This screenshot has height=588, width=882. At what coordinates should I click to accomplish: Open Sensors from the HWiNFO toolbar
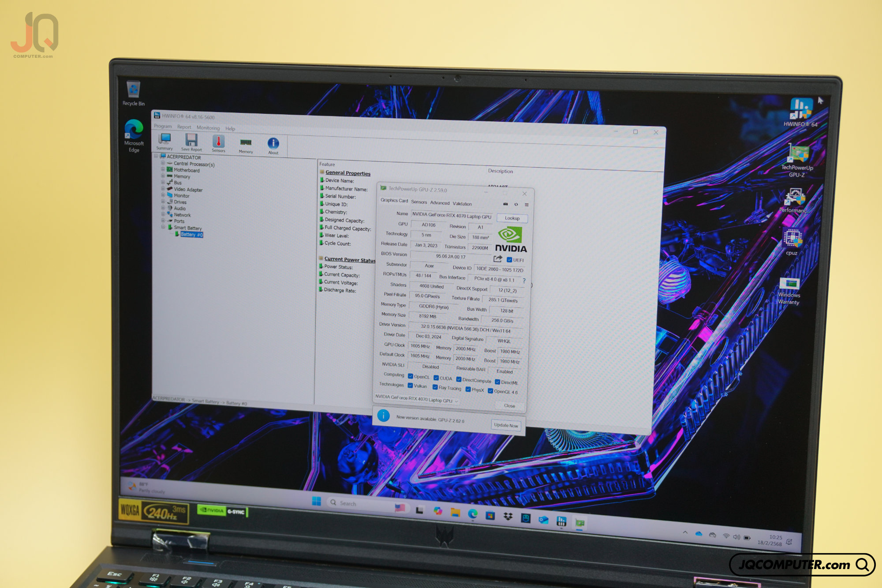[x=218, y=144]
